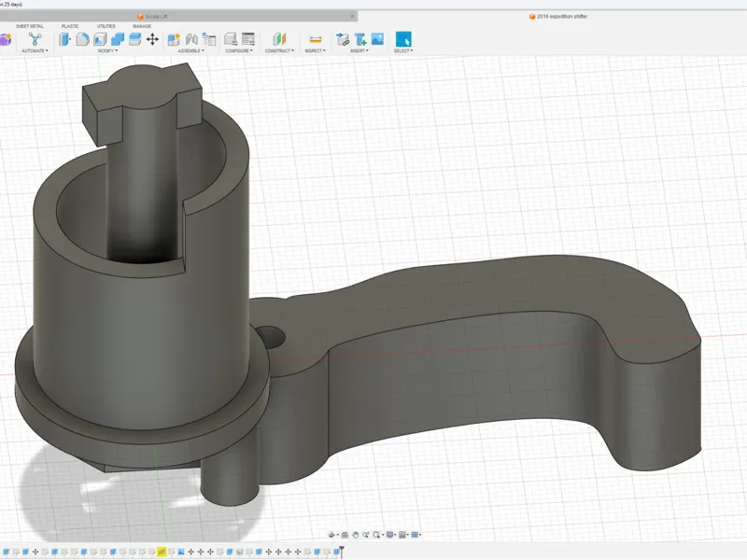Switch to the PLASTIC tab
747x560 pixels.
(70, 26)
